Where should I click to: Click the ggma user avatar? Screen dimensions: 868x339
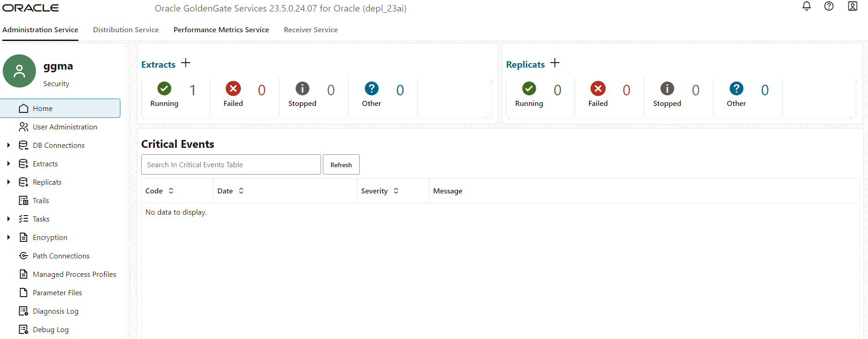(x=19, y=71)
